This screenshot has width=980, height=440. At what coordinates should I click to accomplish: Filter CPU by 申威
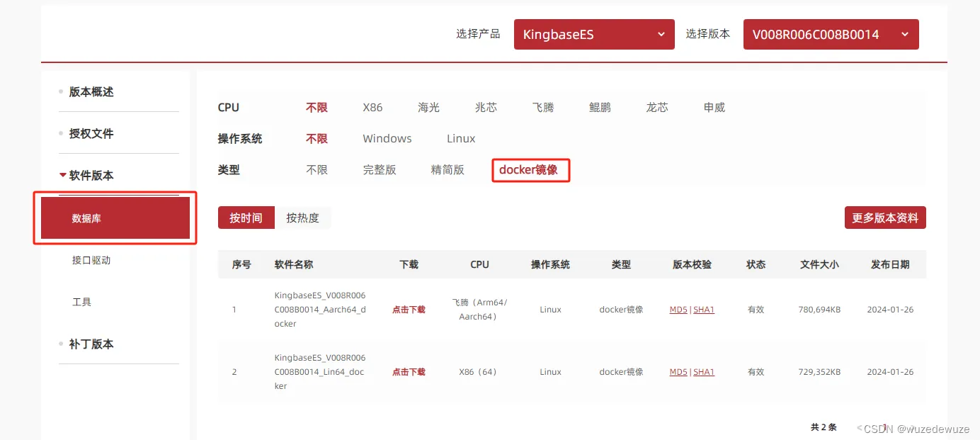click(x=714, y=108)
